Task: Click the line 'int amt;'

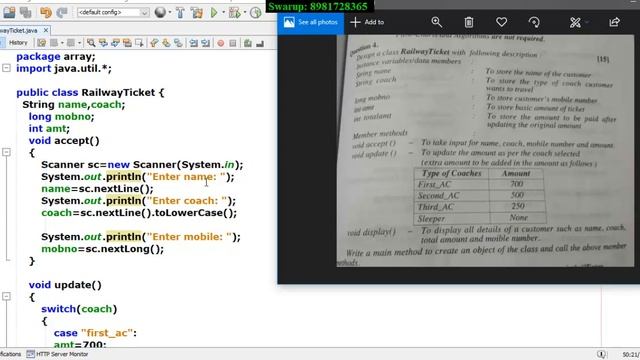Action: 49,129
